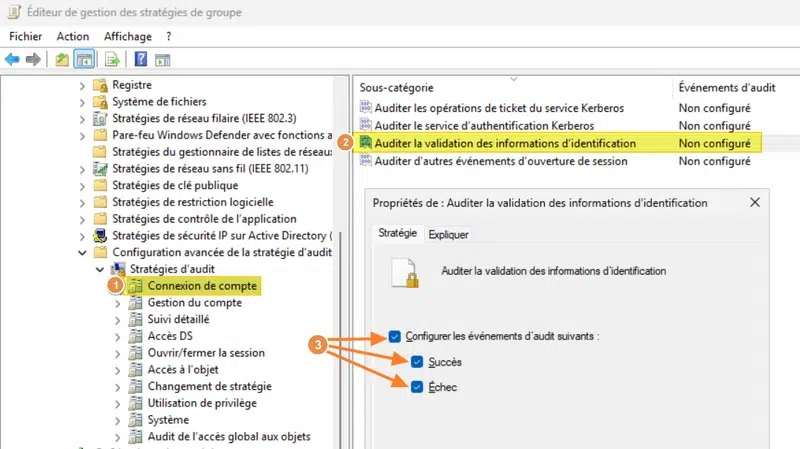Click the other logon events policy icon
800x449 pixels.
[x=365, y=161]
